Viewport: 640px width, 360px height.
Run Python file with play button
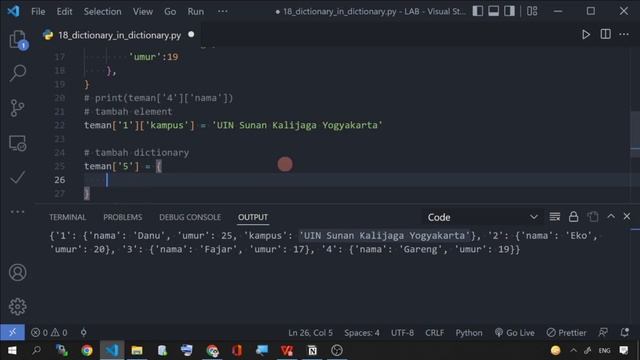click(x=586, y=35)
